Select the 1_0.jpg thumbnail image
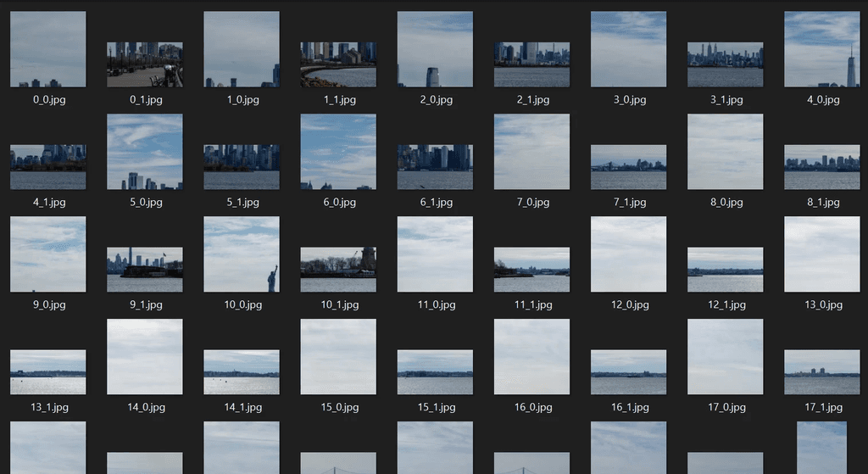The height and width of the screenshot is (474, 868). [x=242, y=49]
